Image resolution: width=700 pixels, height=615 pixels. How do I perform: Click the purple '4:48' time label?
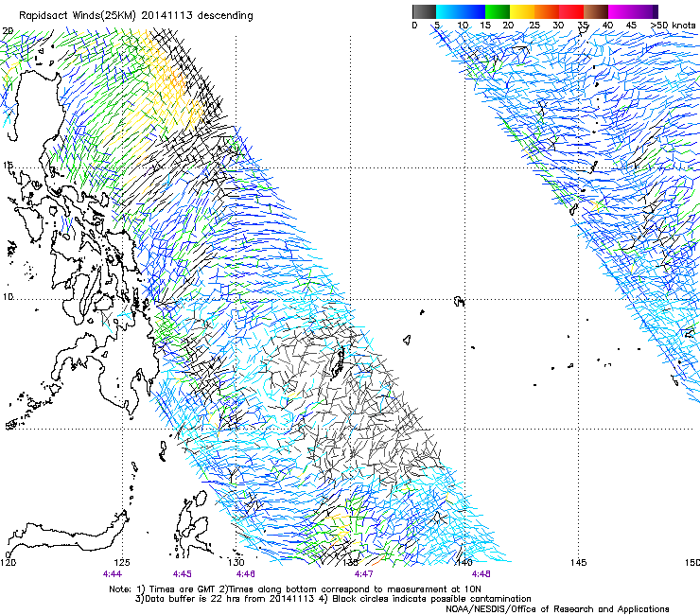481,574
